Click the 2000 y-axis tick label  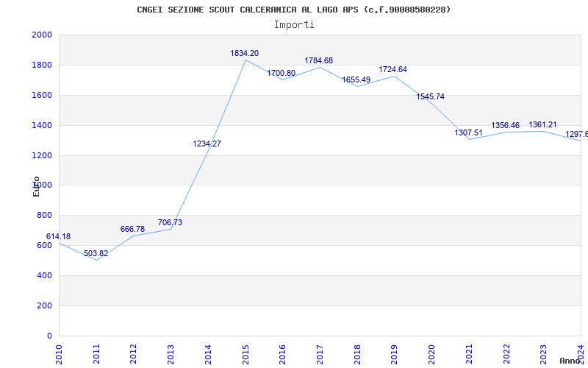tap(42, 35)
